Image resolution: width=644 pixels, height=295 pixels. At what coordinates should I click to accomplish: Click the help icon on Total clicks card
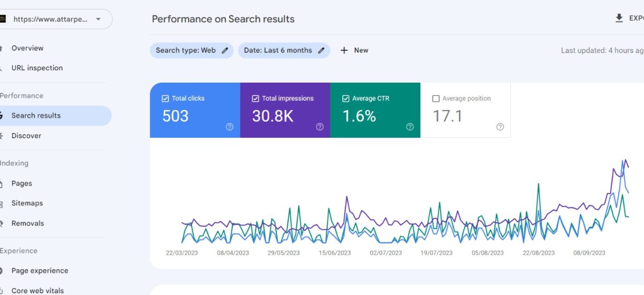pyautogui.click(x=230, y=127)
